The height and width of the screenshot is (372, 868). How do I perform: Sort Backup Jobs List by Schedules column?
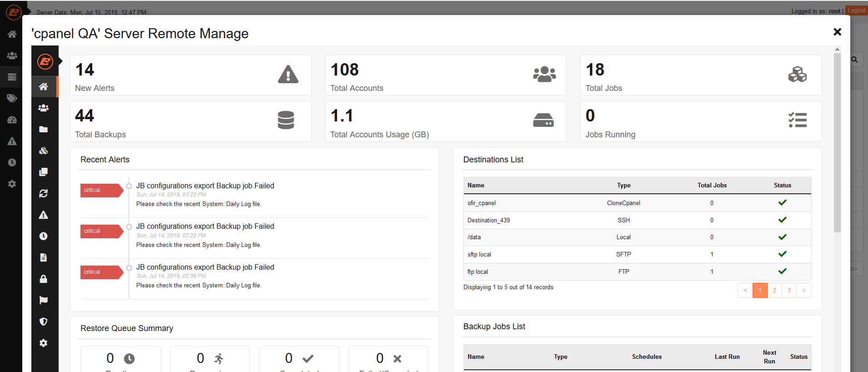click(x=647, y=357)
